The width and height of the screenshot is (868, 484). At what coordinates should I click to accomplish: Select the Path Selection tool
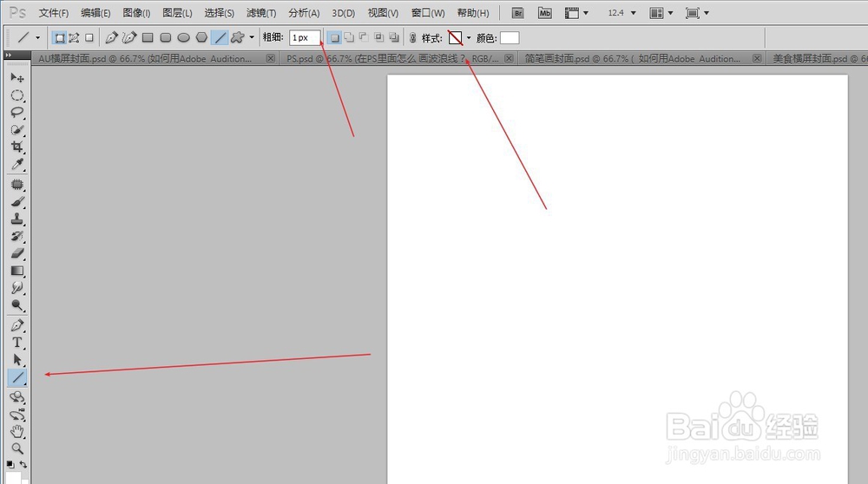[17, 360]
